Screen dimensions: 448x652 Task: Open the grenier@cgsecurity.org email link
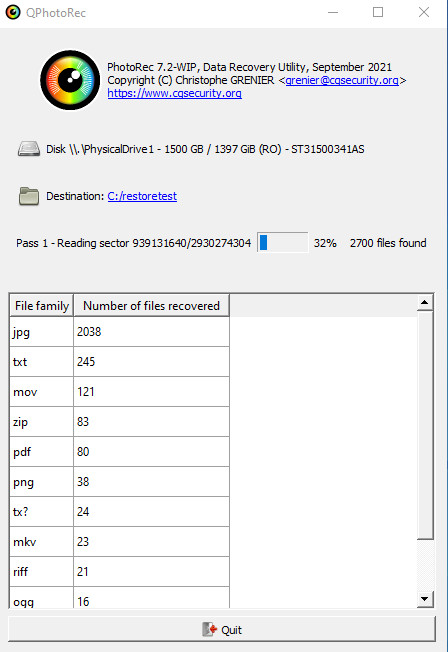(342, 80)
